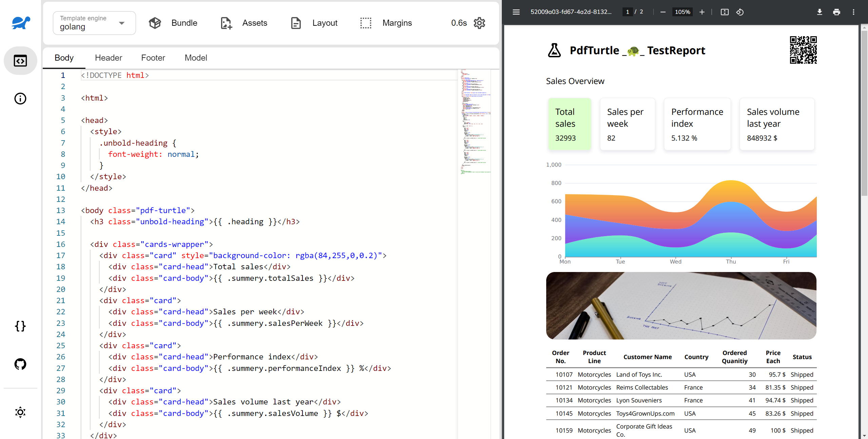Click the Body tab in editor
Image resolution: width=868 pixels, height=439 pixels.
click(x=64, y=58)
